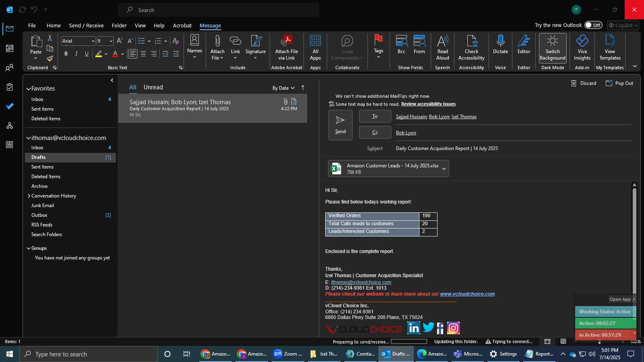Screen dimensions: 644x362
Task: Toggle Try the new Outlook switch
Action: tap(594, 25)
